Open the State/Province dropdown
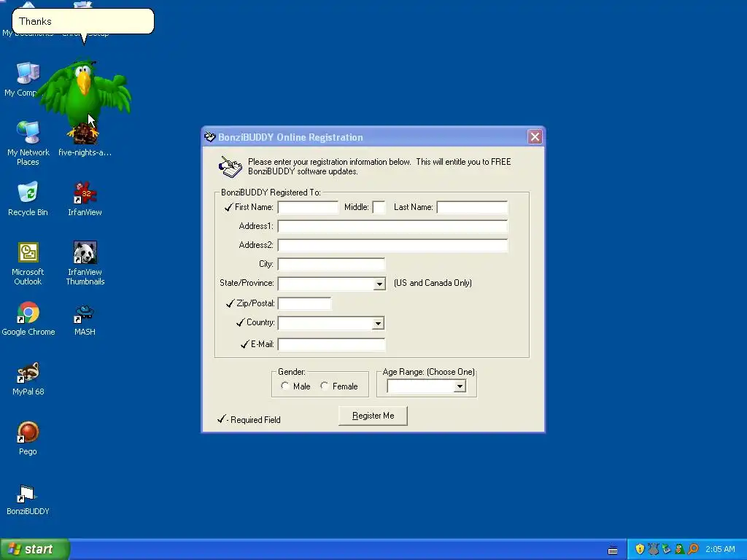This screenshot has height=560, width=747. (379, 284)
